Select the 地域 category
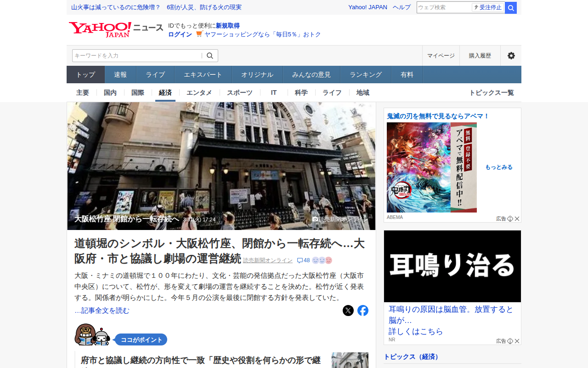588x368 pixels. (363, 92)
